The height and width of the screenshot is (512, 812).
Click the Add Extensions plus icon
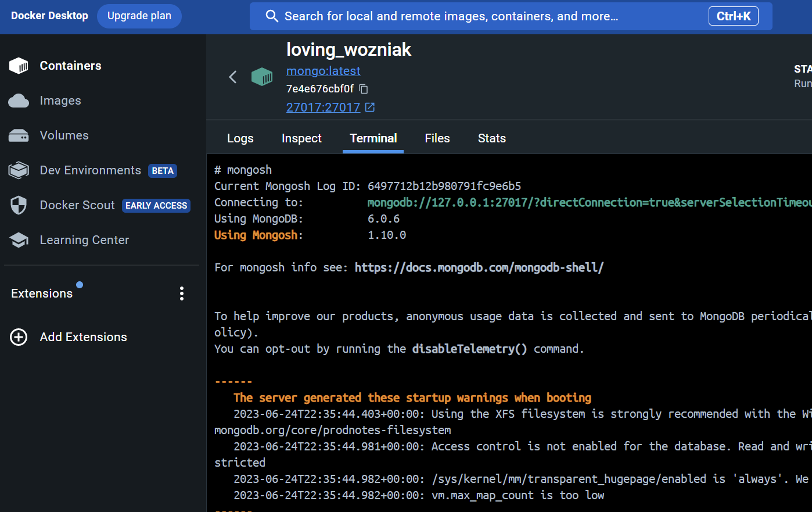coord(19,337)
